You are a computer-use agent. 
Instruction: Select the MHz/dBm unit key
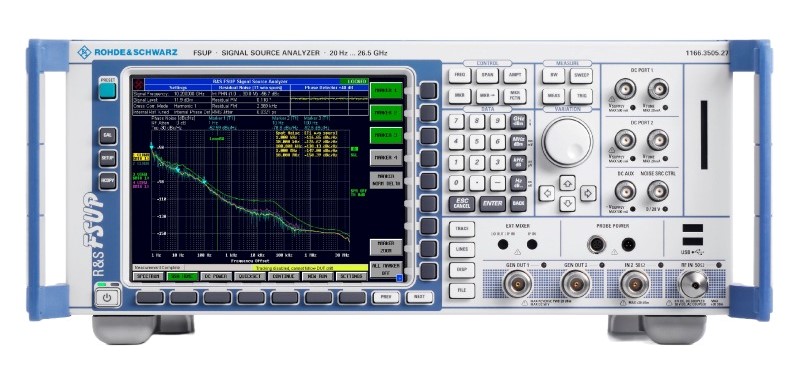point(518,142)
